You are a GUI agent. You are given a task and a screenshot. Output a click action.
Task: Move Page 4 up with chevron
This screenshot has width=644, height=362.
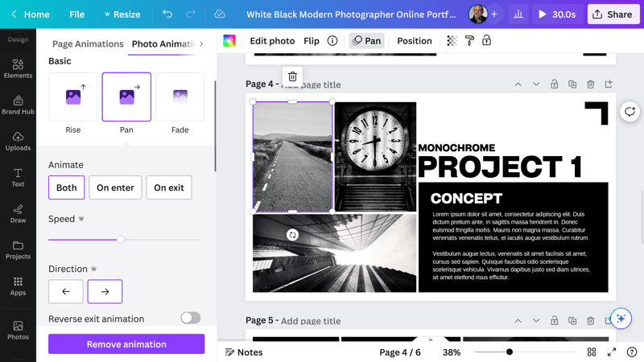tap(518, 84)
